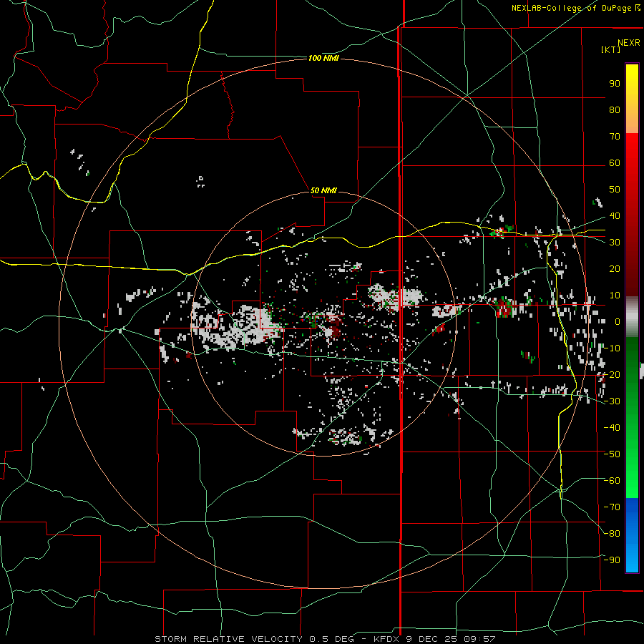Click the -90 value on velocity scale
This screenshot has height=644, width=644.
(612, 560)
